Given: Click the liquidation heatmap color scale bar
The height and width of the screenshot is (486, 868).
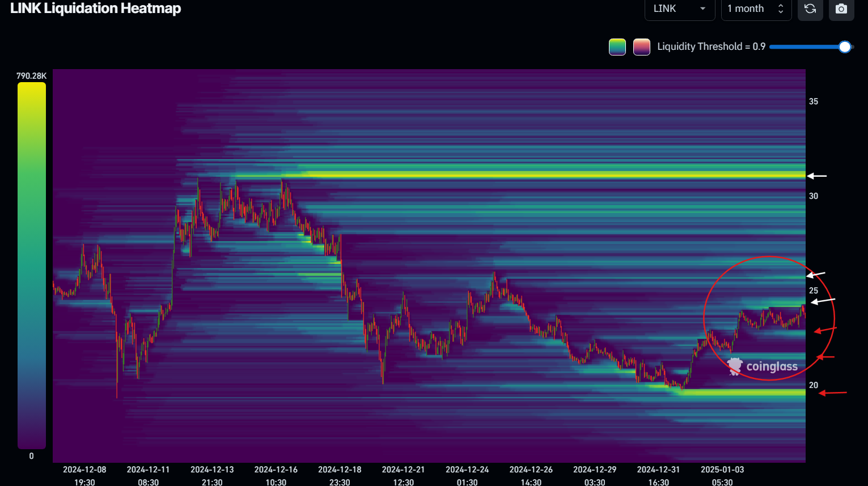Looking at the screenshot, I should click(x=32, y=265).
